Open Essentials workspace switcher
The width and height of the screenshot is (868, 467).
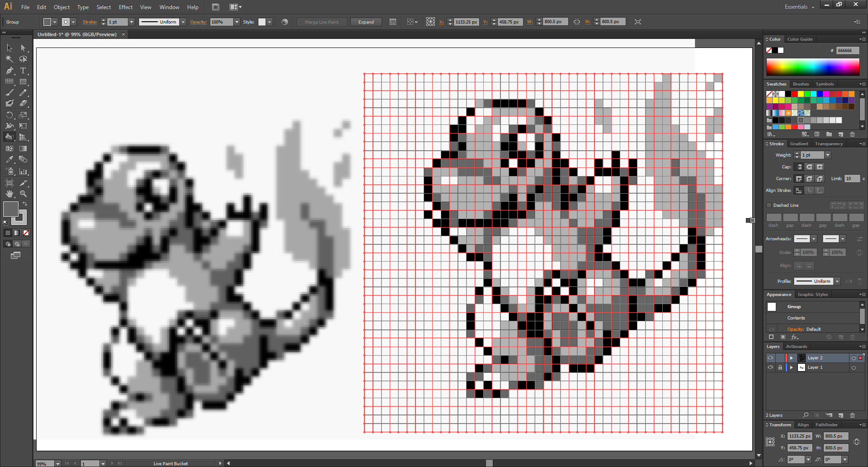799,7
